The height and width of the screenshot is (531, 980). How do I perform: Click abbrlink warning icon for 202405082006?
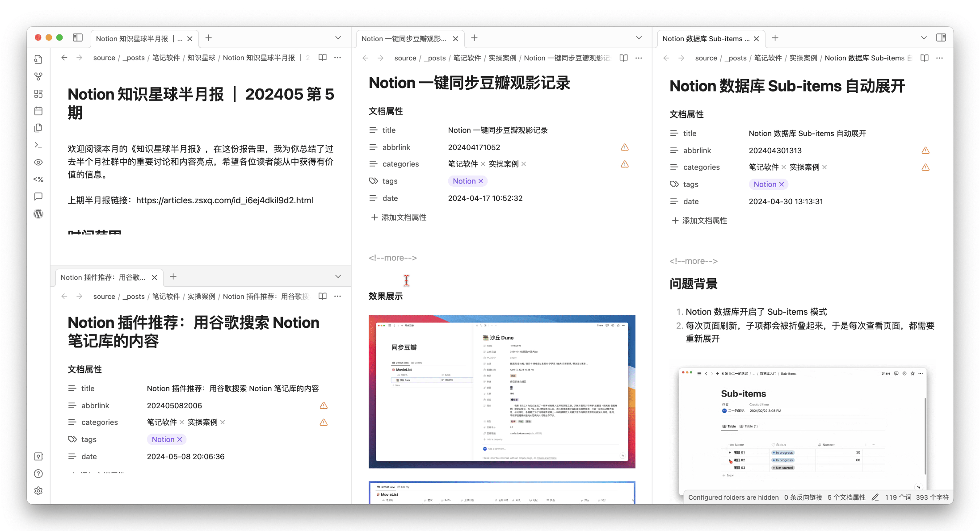coord(324,406)
